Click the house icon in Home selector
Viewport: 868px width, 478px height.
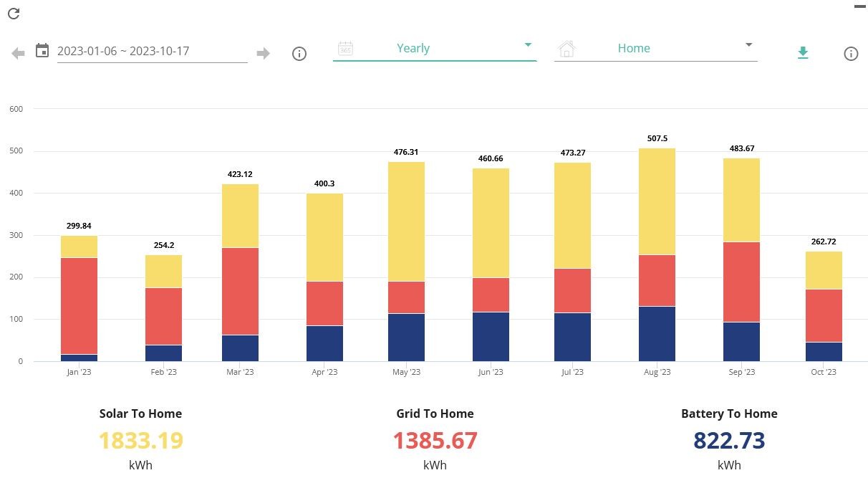coord(566,49)
